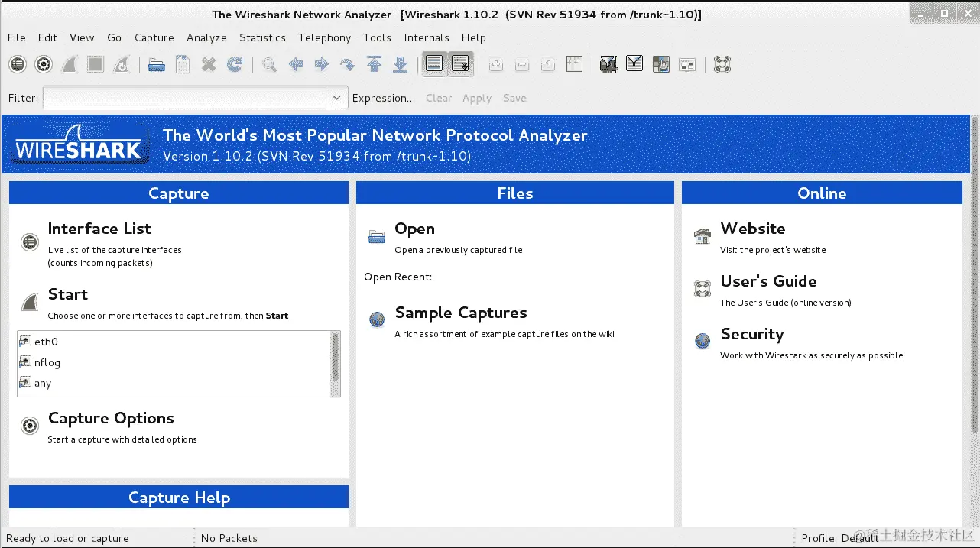
Task: Open the Analyze menu
Action: point(206,37)
